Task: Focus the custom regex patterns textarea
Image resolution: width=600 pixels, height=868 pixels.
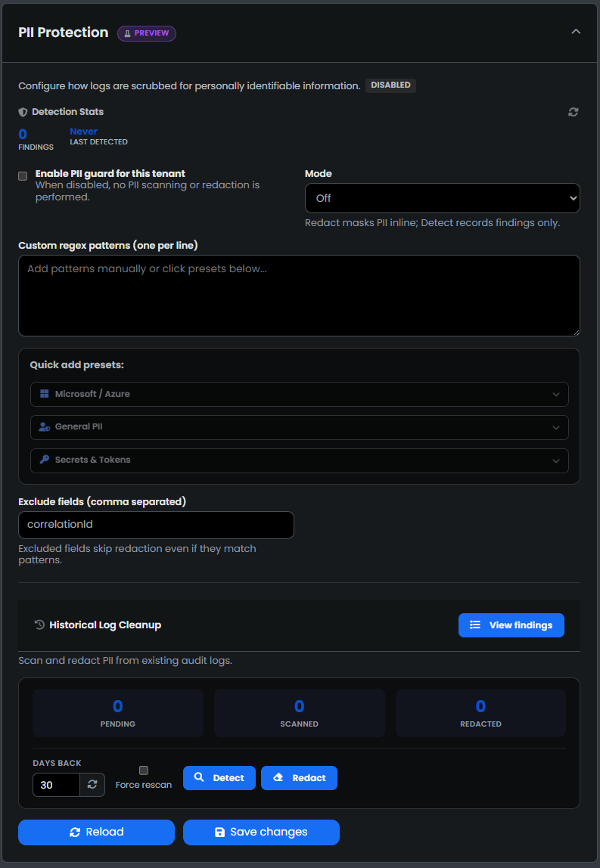Action: coord(299,296)
